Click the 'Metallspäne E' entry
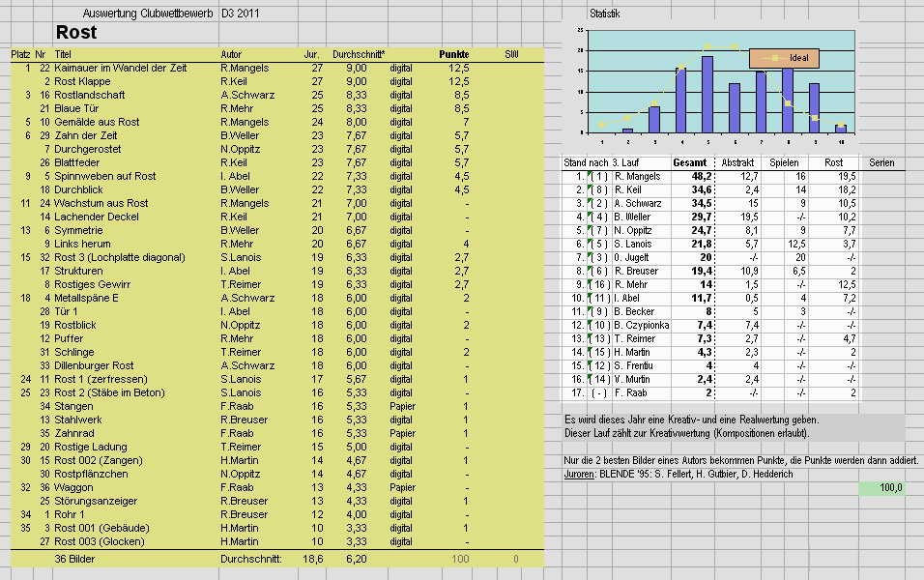The width and height of the screenshot is (924, 580). tap(86, 299)
